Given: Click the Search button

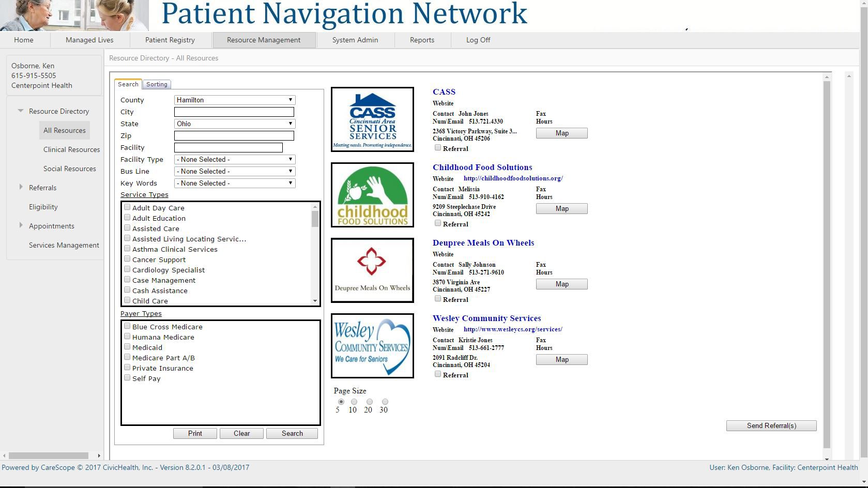Looking at the screenshot, I should [292, 433].
